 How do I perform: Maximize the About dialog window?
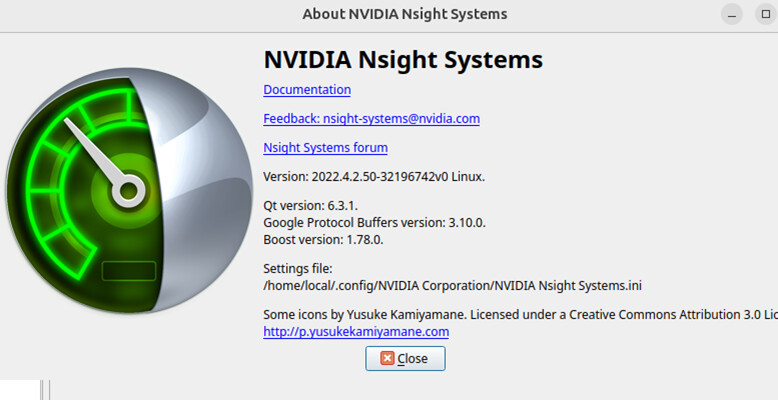(x=766, y=14)
